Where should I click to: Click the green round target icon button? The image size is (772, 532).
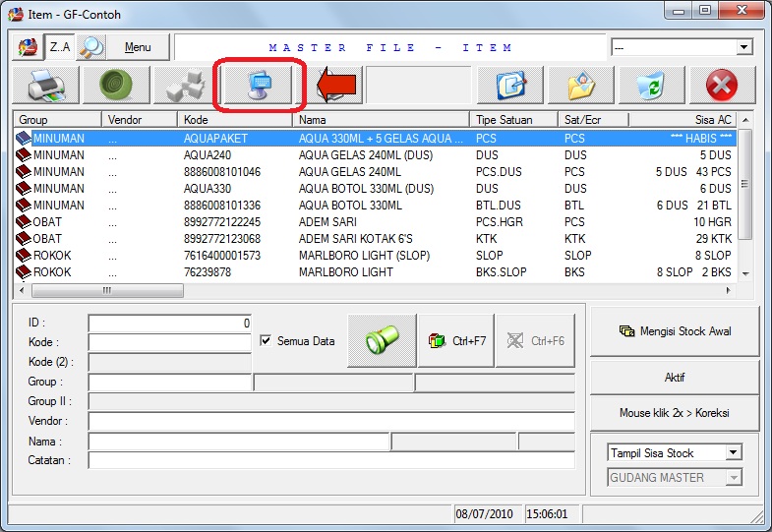pyautogui.click(x=116, y=86)
